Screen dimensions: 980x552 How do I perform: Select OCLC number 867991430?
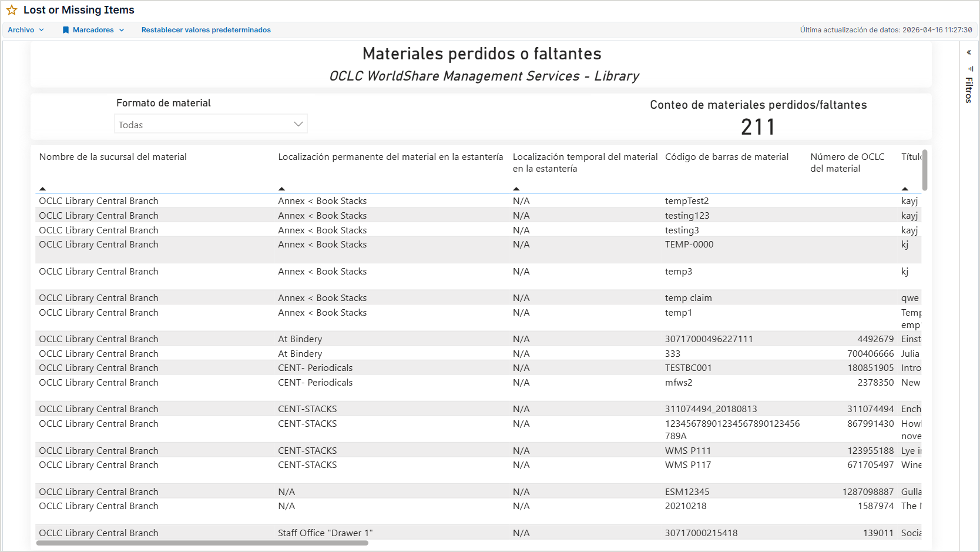click(x=871, y=424)
